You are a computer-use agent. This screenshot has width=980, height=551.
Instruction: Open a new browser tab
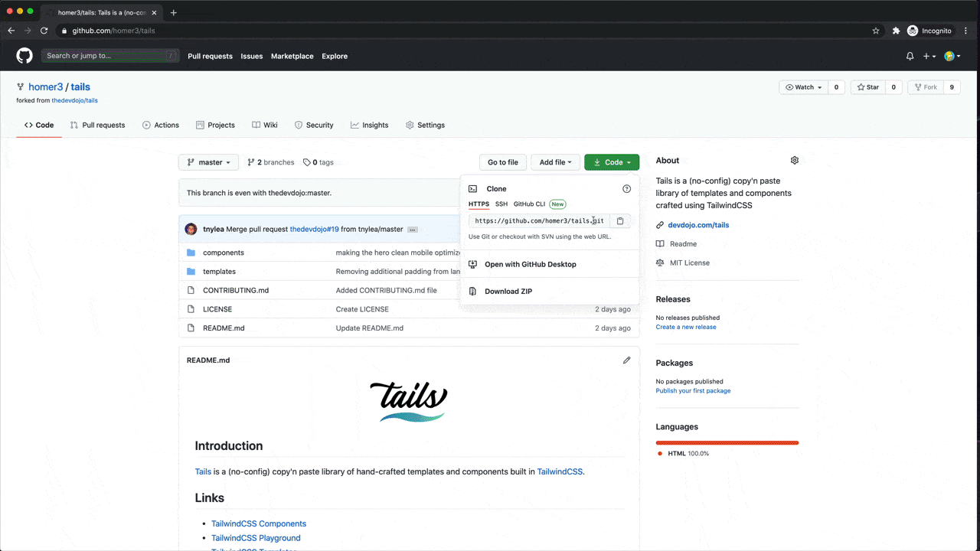174,12
